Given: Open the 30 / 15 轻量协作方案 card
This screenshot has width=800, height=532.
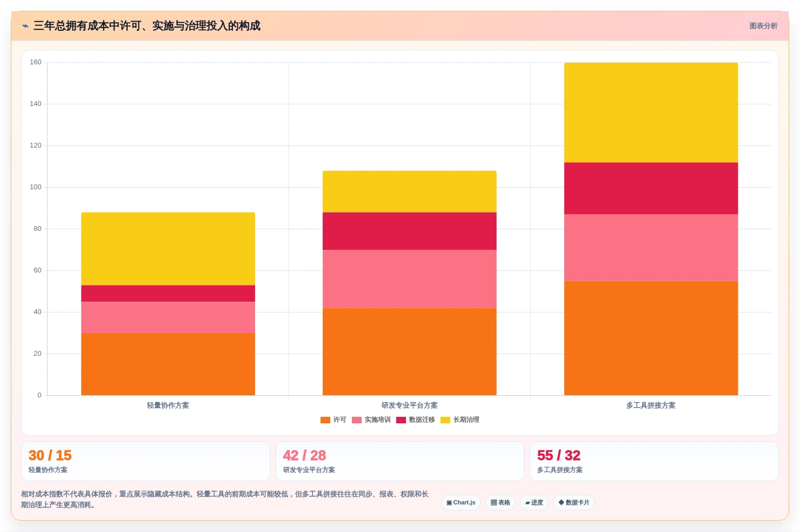Looking at the screenshot, I should pos(145,461).
